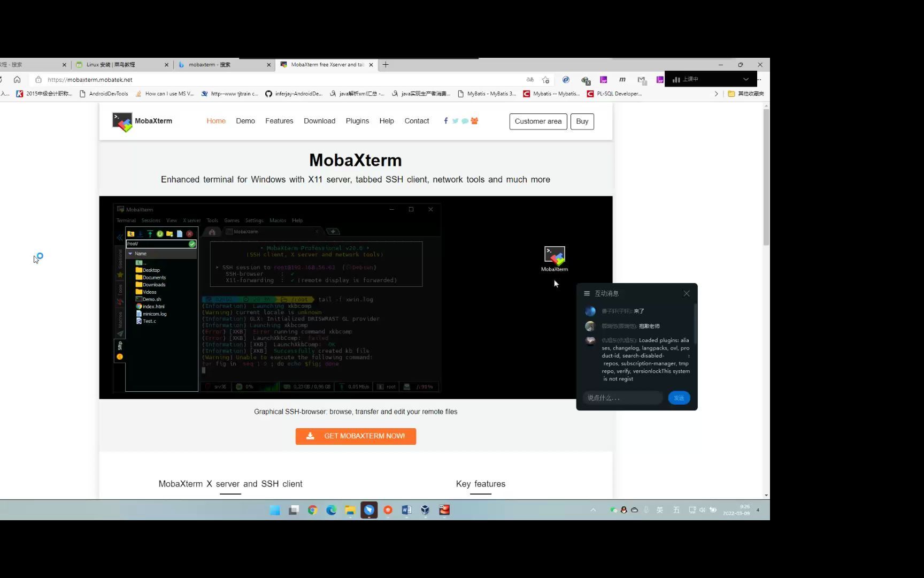The image size is (924, 578).
Task: Click the 说点什么 chat input field
Action: click(622, 398)
